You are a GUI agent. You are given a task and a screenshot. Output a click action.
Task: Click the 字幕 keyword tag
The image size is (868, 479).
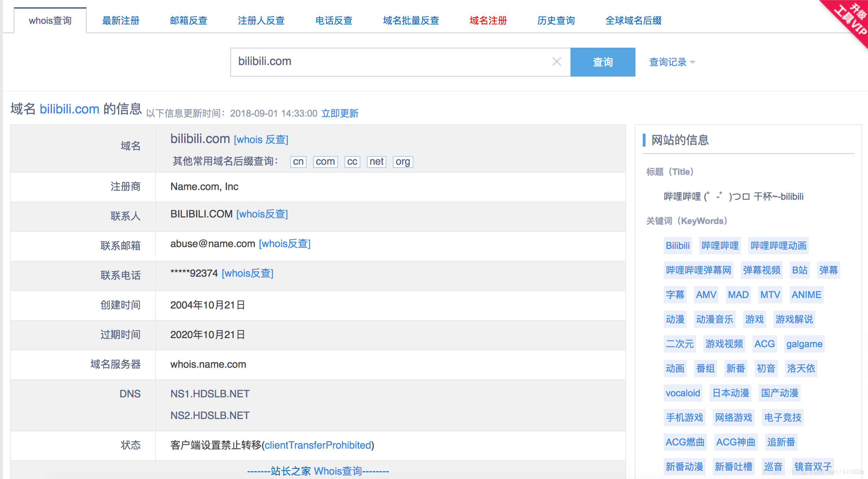click(x=675, y=295)
